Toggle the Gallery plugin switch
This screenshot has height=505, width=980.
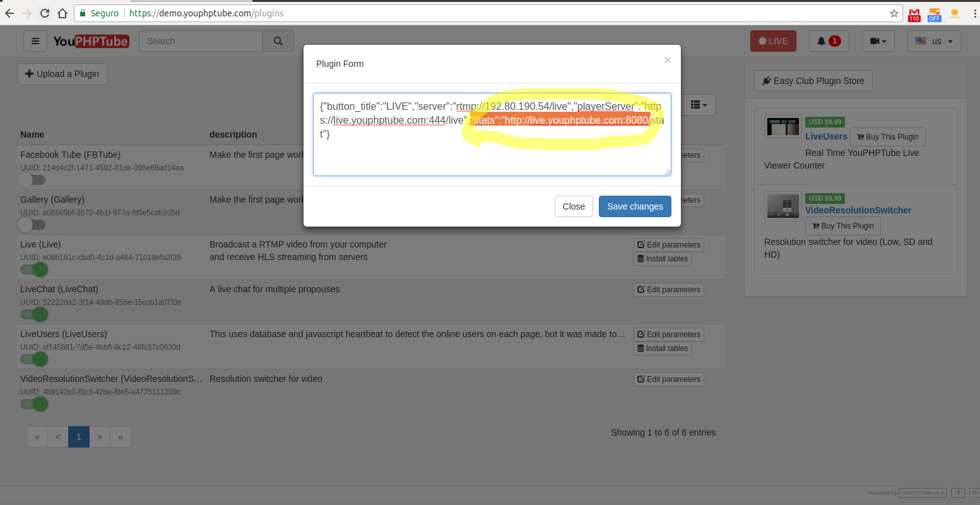pyautogui.click(x=32, y=225)
